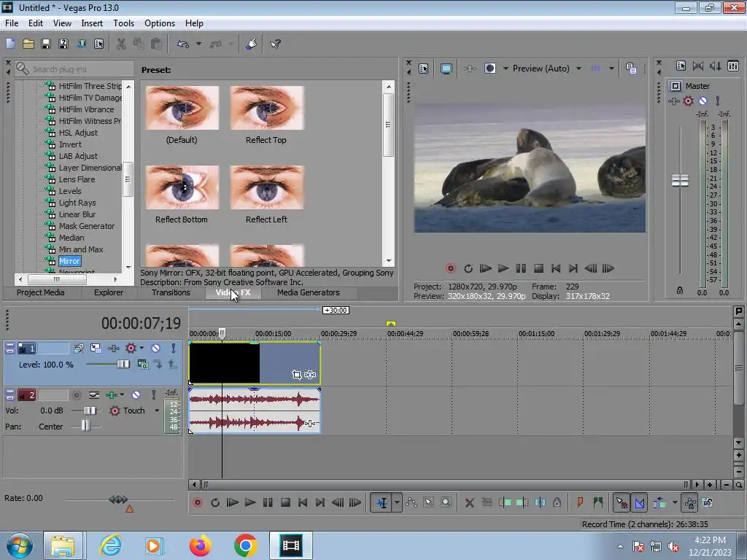Click the record button under video preview
The width and height of the screenshot is (747, 560).
[450, 268]
